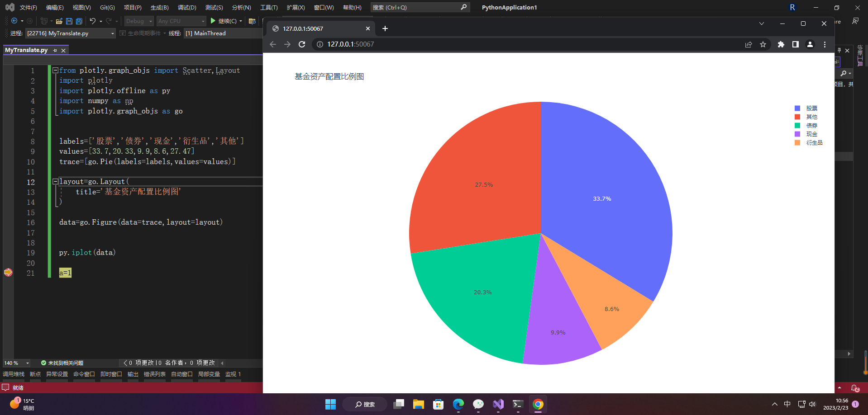Click the feedback icon in Visual Studio status bar
Screen dimensions: 868x415
click(x=5, y=387)
